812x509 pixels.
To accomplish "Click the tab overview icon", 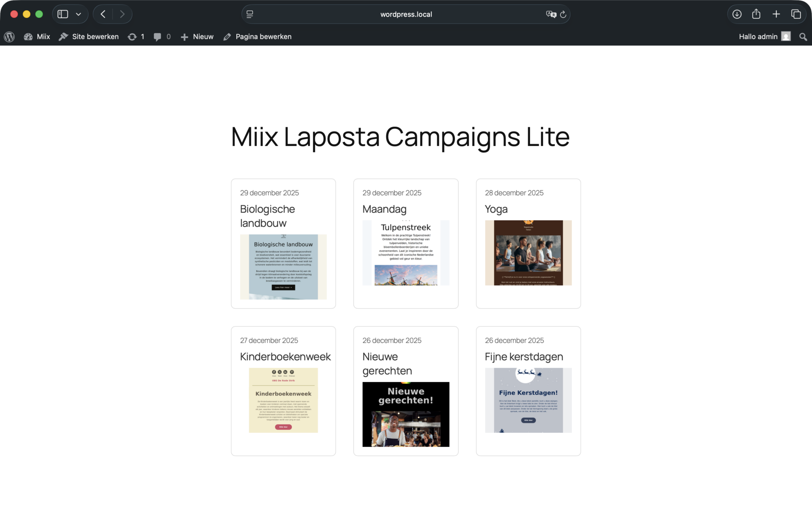I will click(x=795, y=14).
